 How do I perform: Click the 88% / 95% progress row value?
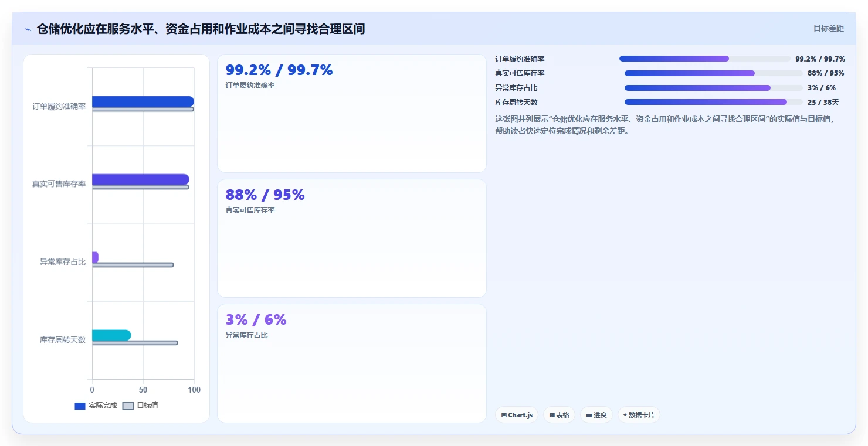click(x=826, y=73)
